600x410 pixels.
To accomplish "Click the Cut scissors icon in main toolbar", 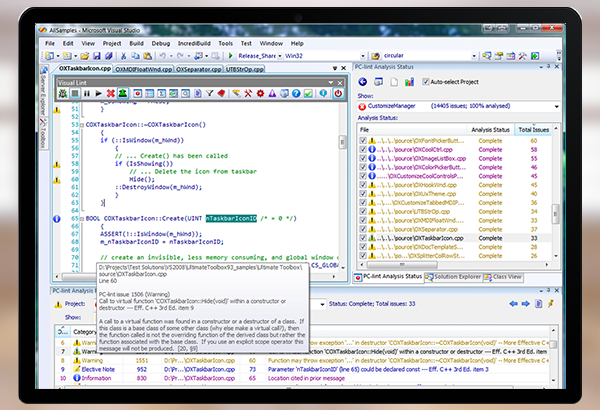I will (x=123, y=56).
